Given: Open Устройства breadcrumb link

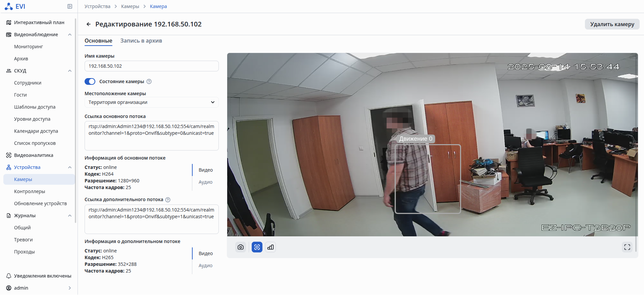Looking at the screenshot, I should [x=97, y=6].
